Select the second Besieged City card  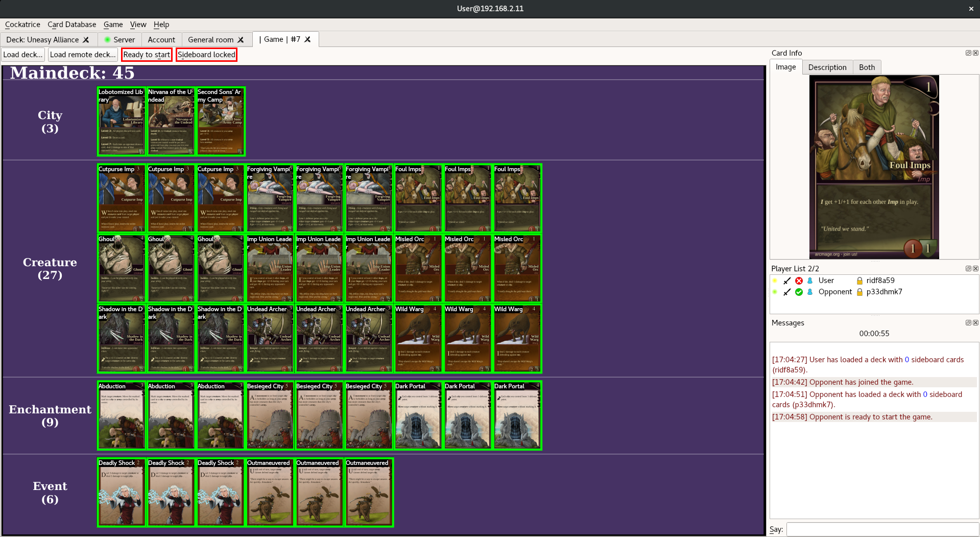click(319, 415)
